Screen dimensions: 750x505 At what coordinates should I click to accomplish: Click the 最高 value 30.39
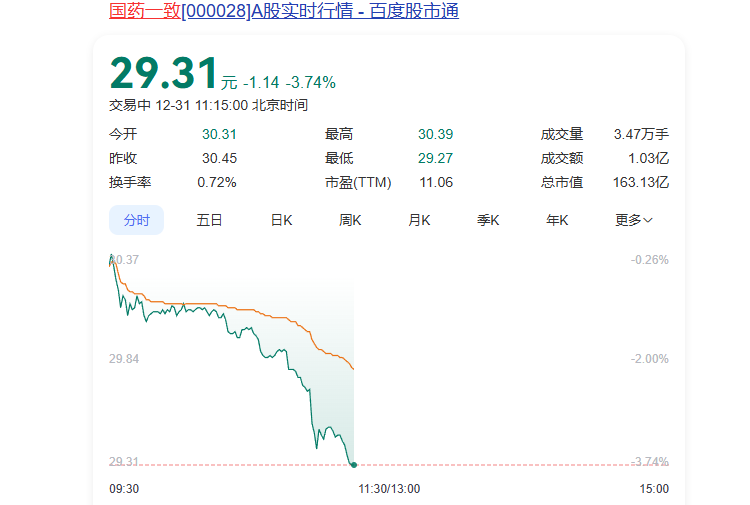pos(435,134)
